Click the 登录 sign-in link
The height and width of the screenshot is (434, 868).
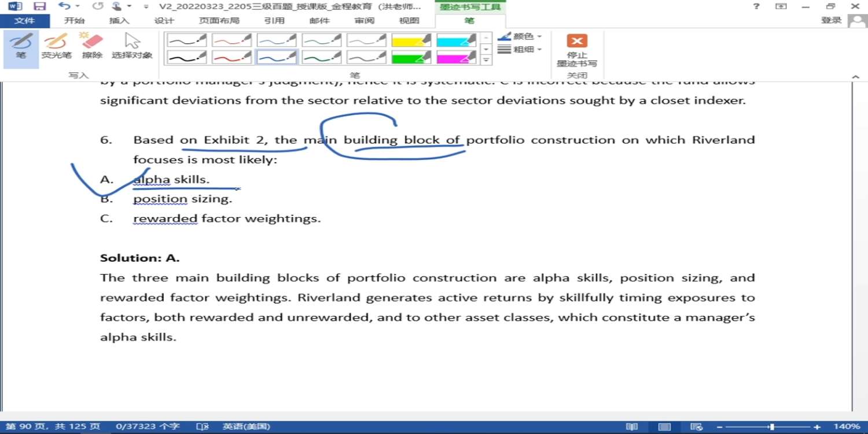[832, 21]
